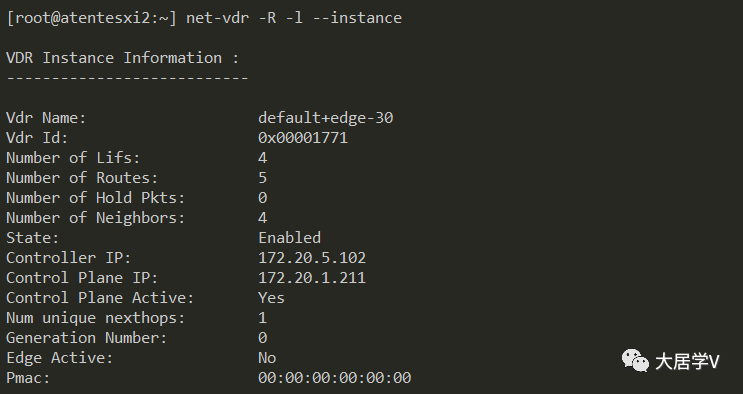Select the VDR Instance Information heading

coord(122,58)
